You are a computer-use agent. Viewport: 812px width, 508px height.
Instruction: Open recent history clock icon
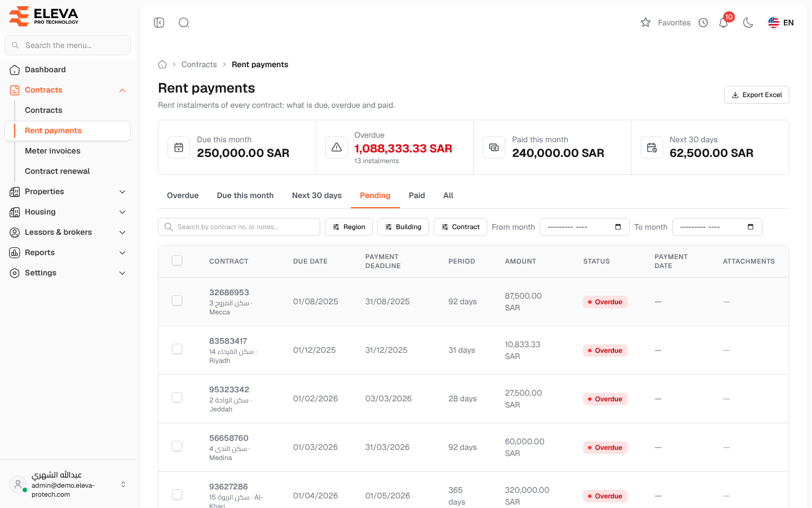(703, 23)
